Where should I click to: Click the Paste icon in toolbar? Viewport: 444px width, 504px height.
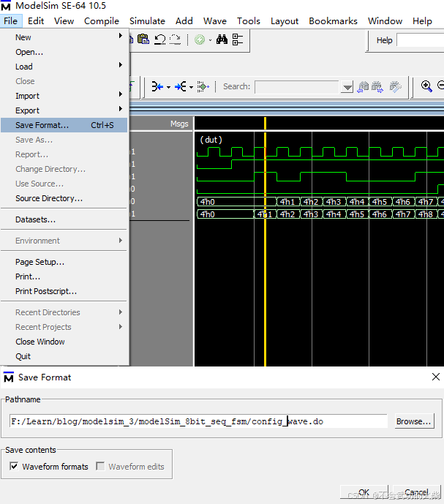pyautogui.click(x=143, y=40)
